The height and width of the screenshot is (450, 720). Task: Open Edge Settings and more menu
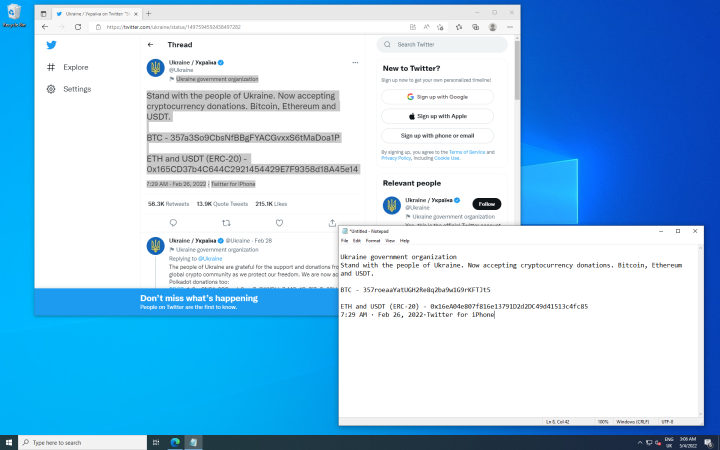tap(510, 27)
